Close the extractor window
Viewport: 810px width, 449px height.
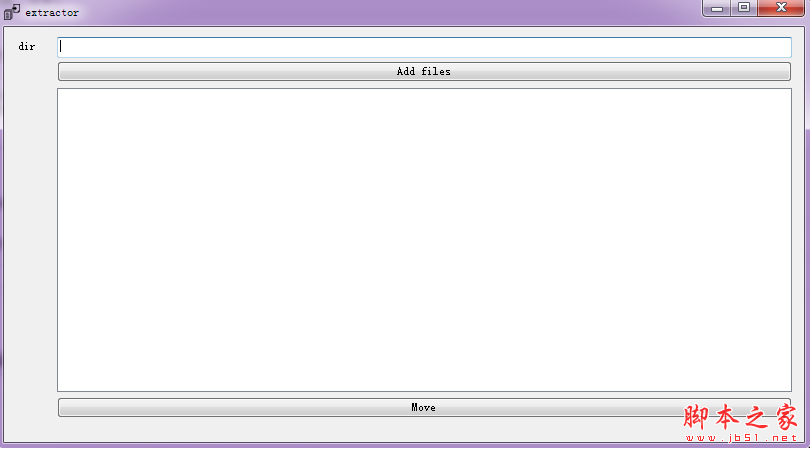pos(781,8)
